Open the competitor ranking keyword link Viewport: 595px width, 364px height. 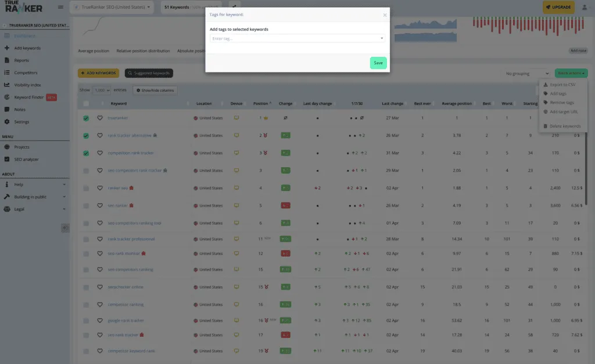126,304
